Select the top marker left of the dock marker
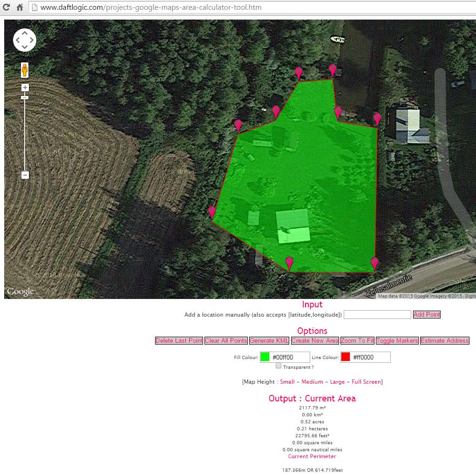 [299, 73]
